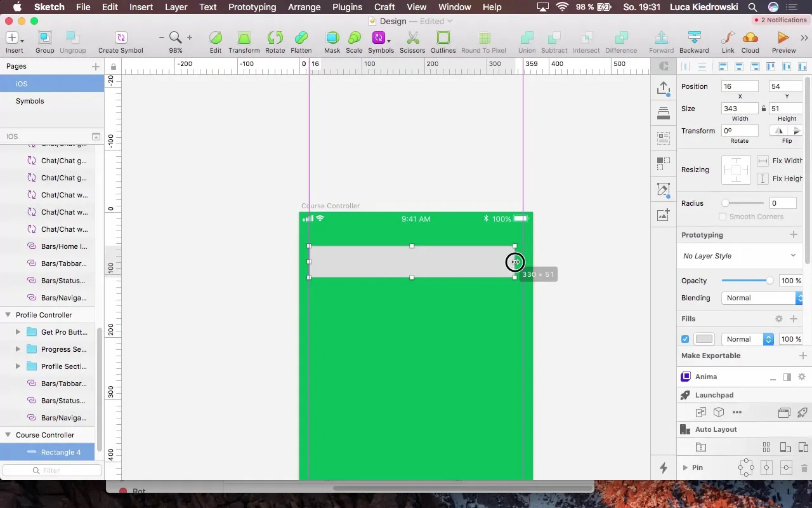This screenshot has width=812, height=508.
Task: Collapse the Profile Controller artboard
Action: click(x=8, y=315)
